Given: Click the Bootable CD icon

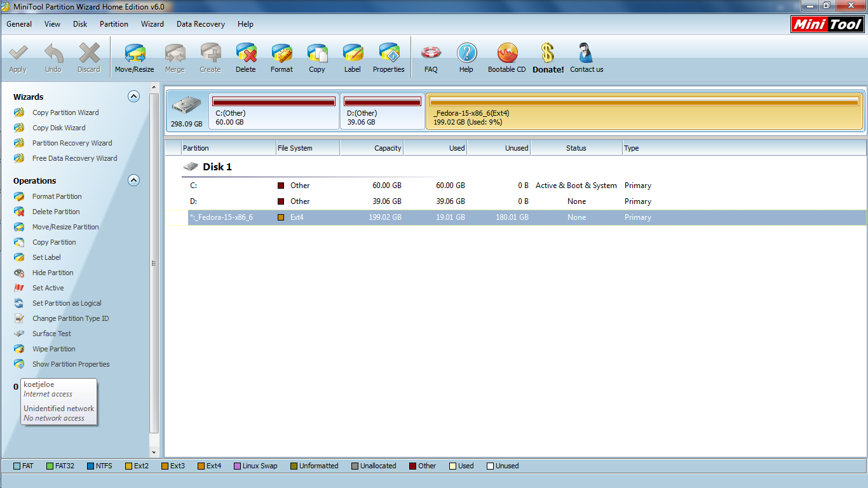Looking at the screenshot, I should point(506,57).
